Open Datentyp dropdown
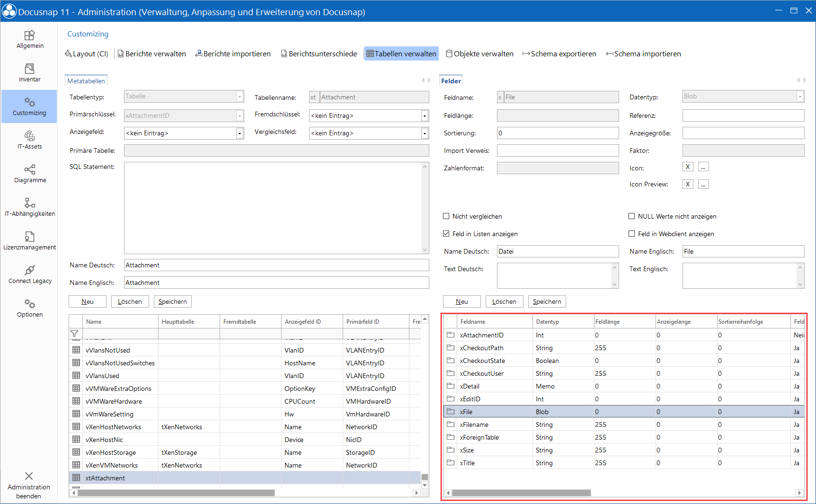This screenshot has height=504, width=816. (800, 97)
